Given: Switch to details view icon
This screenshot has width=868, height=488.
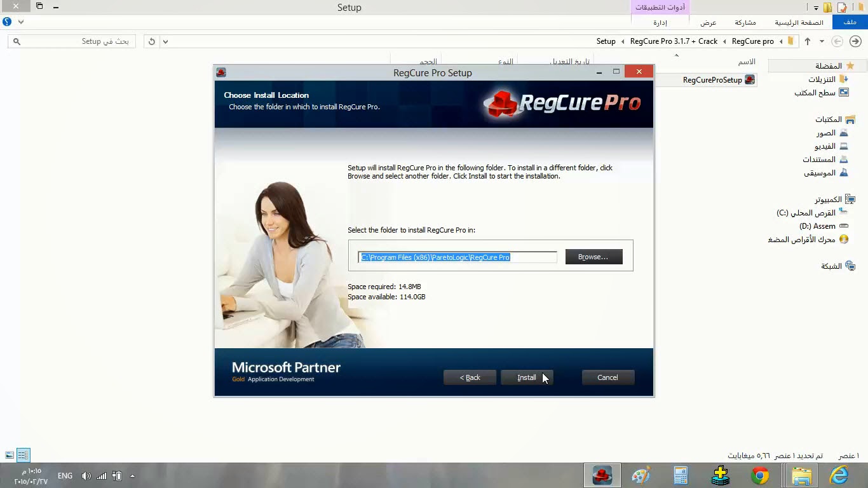Looking at the screenshot, I should (23, 456).
